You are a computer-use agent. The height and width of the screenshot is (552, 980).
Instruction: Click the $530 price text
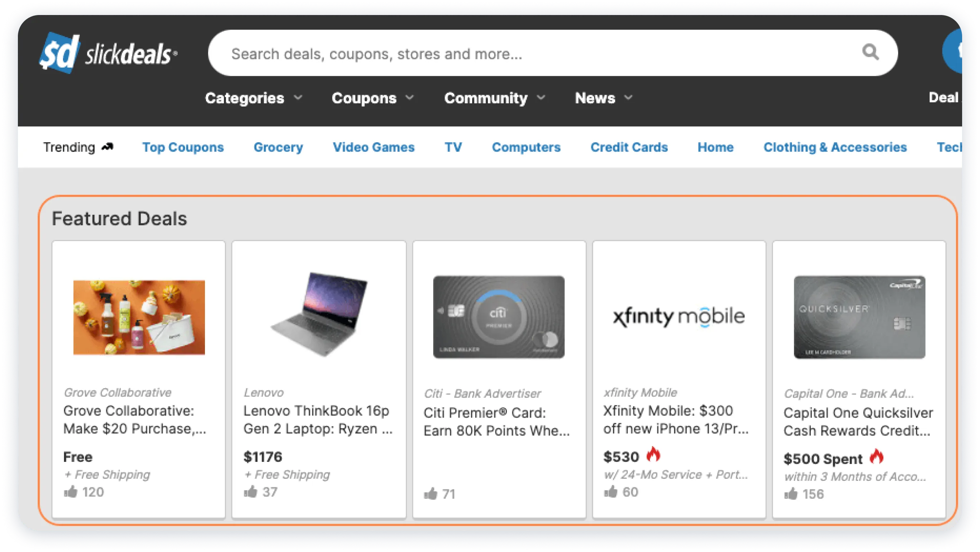tap(621, 457)
